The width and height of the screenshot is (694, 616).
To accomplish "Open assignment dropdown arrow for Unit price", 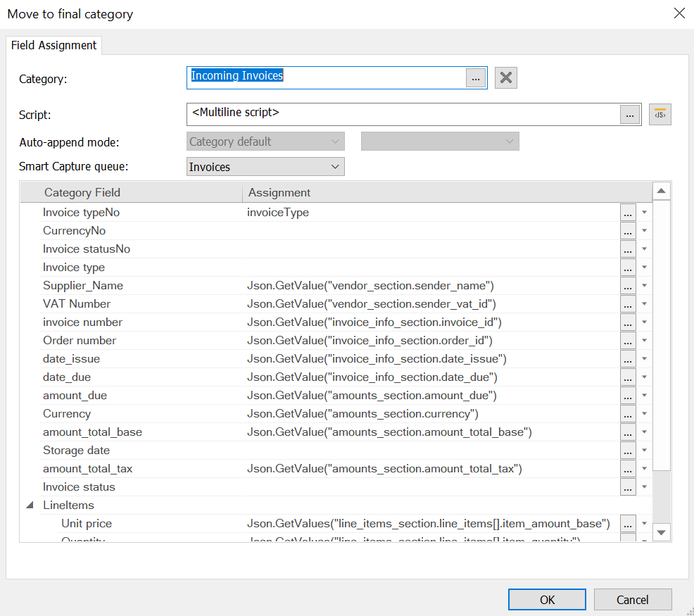I will pyautogui.click(x=645, y=524).
